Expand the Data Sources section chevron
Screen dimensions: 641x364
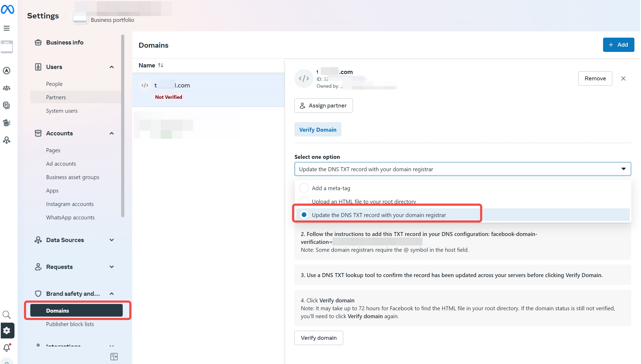tap(112, 240)
